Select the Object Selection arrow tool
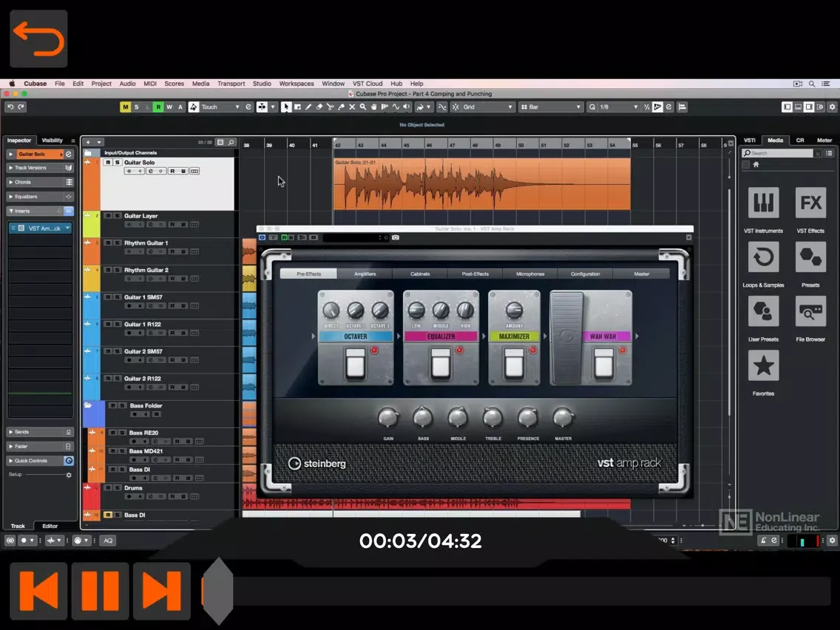 [286, 107]
